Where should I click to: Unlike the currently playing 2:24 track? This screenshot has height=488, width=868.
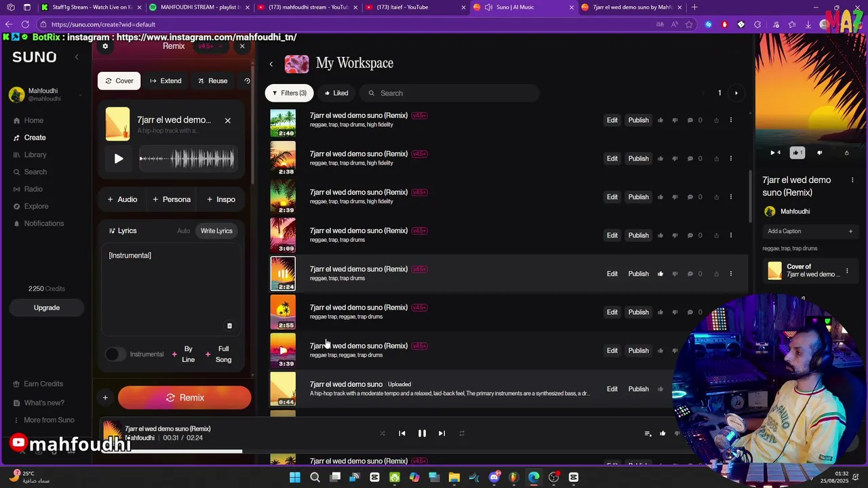[x=660, y=274]
